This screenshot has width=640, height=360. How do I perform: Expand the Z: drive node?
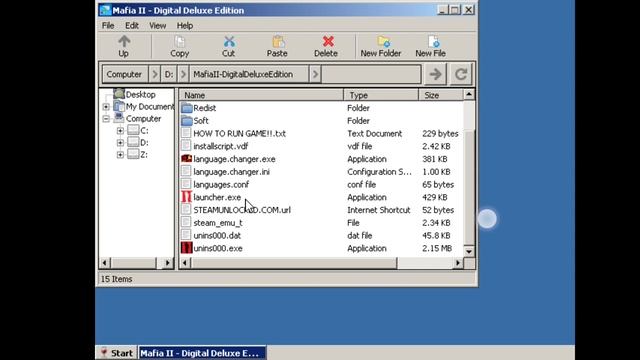click(120, 155)
